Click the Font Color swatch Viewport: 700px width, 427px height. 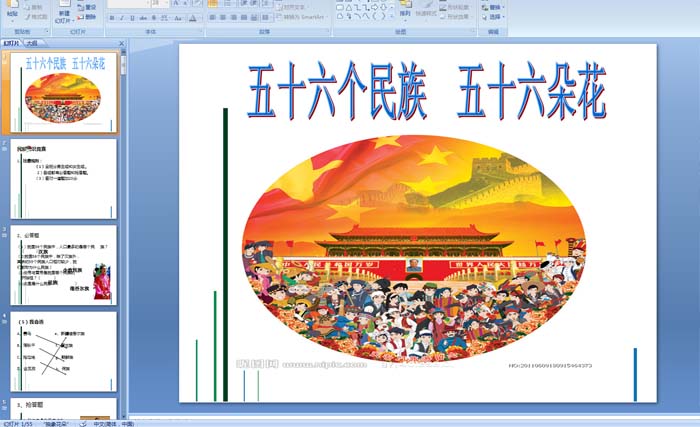(193, 18)
